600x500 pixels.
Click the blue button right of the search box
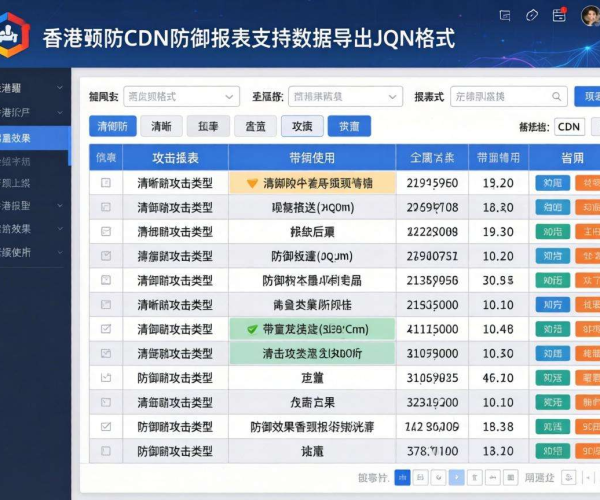pyautogui.click(x=587, y=96)
